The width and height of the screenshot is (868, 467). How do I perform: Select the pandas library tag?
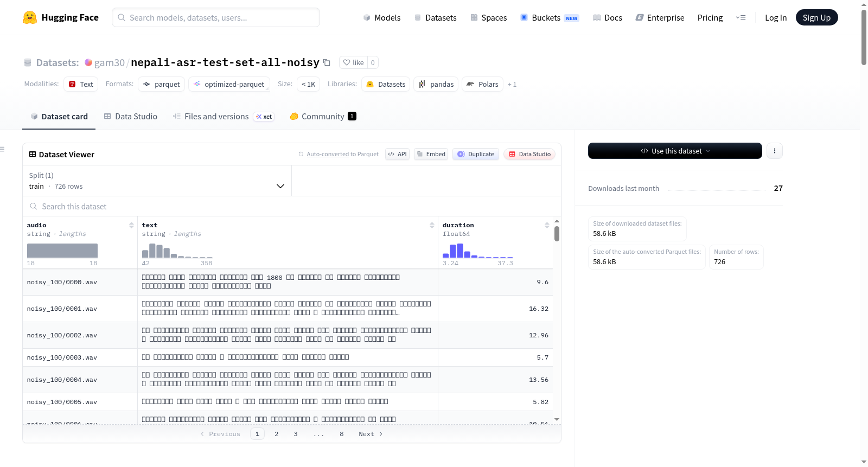pos(436,84)
